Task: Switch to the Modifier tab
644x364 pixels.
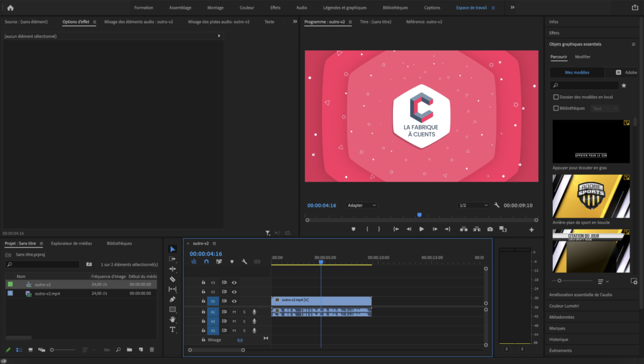Action: [582, 57]
